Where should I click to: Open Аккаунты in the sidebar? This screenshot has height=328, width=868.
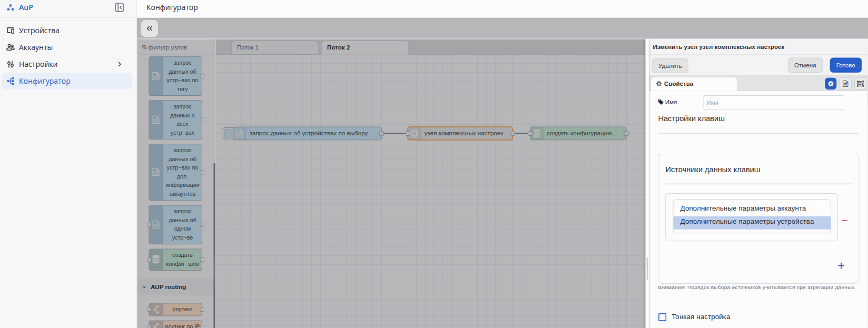point(68,47)
